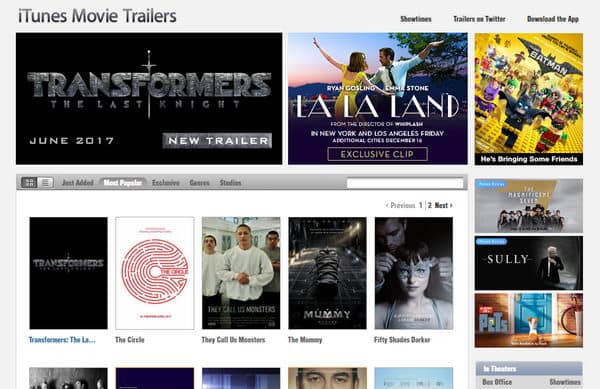Go to page 2 of results
This screenshot has width=600, height=389.
point(430,205)
